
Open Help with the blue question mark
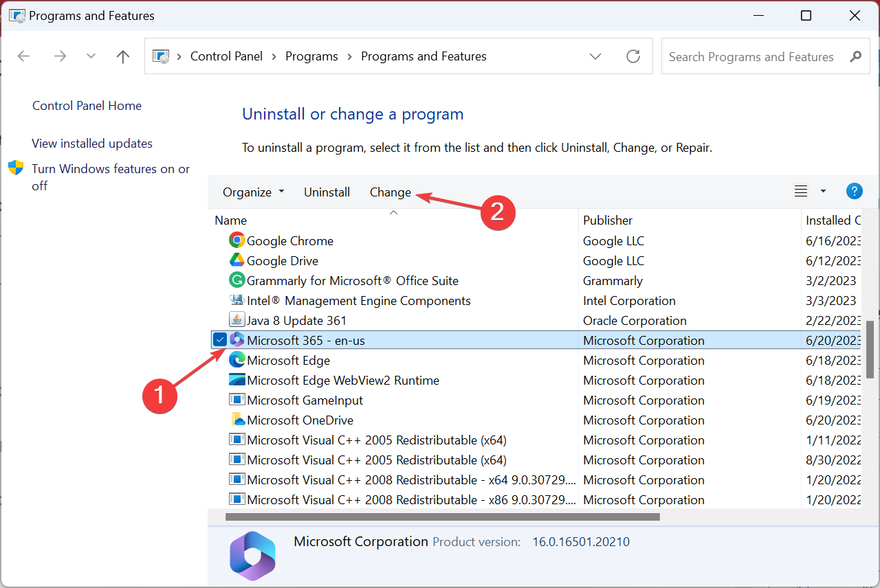coord(854,192)
